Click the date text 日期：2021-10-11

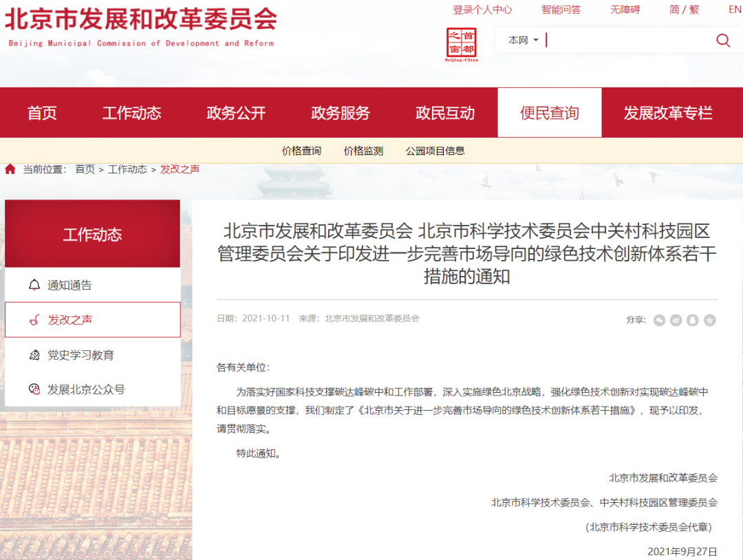(x=253, y=319)
